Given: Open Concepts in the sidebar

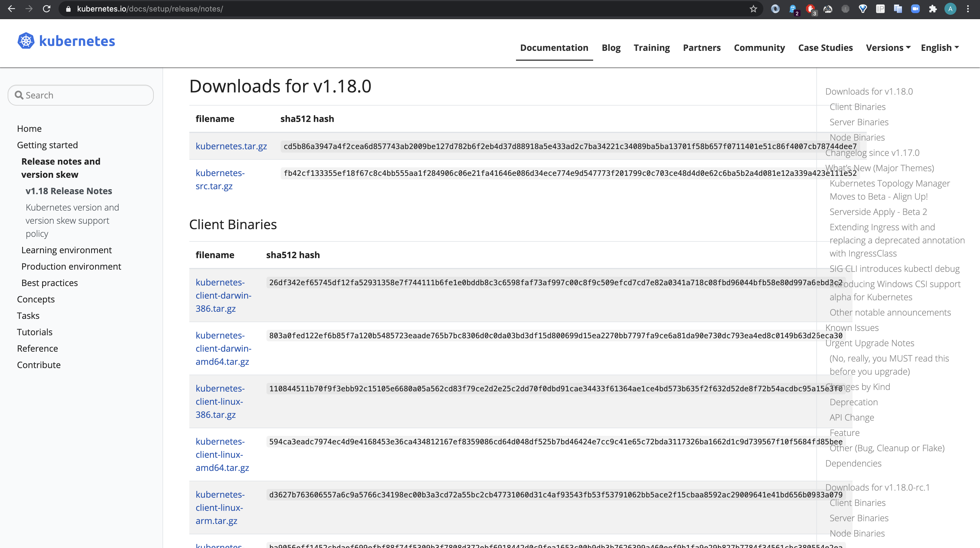Looking at the screenshot, I should [x=36, y=299].
